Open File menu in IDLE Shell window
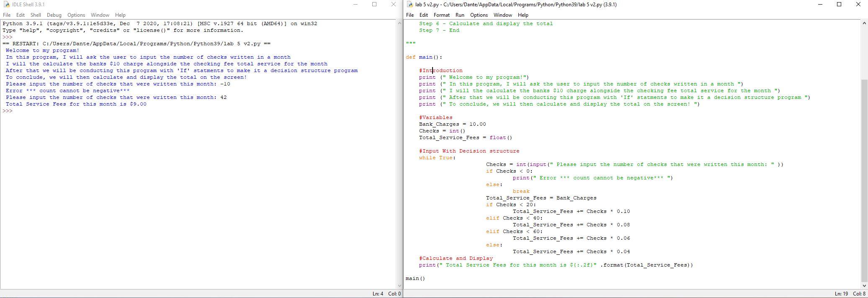Image resolution: width=868 pixels, height=298 pixels. click(x=7, y=15)
